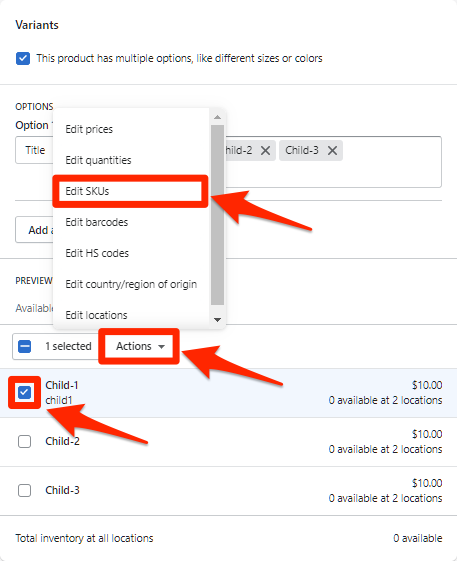Image resolution: width=457 pixels, height=561 pixels.
Task: Click the dropdown menu scrollbar thumb
Action: pos(217,215)
